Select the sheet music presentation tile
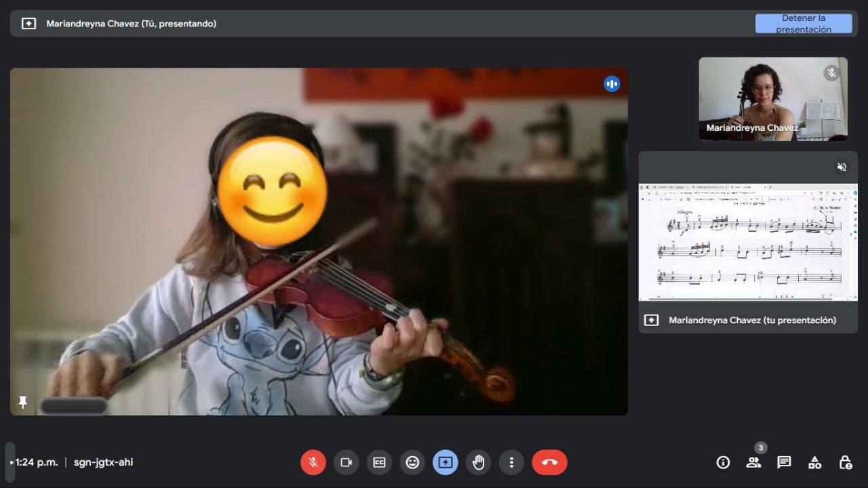The height and width of the screenshot is (488, 868). click(748, 241)
